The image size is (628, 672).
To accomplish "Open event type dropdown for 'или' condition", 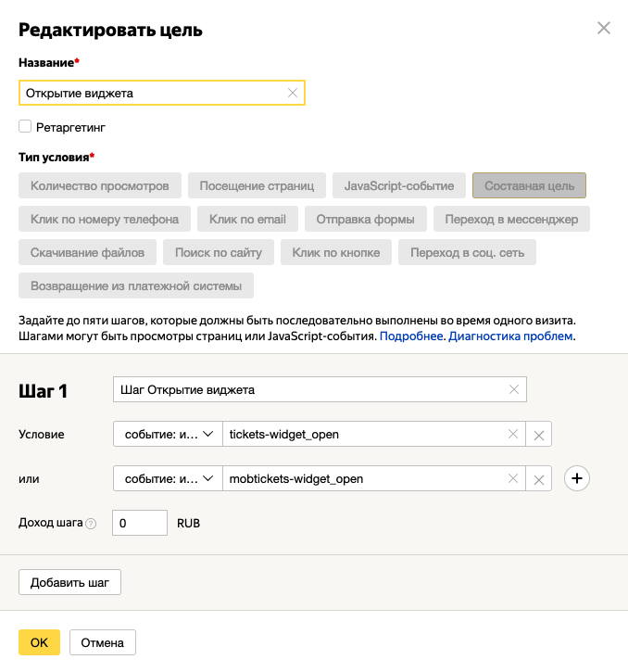I will coord(168,478).
